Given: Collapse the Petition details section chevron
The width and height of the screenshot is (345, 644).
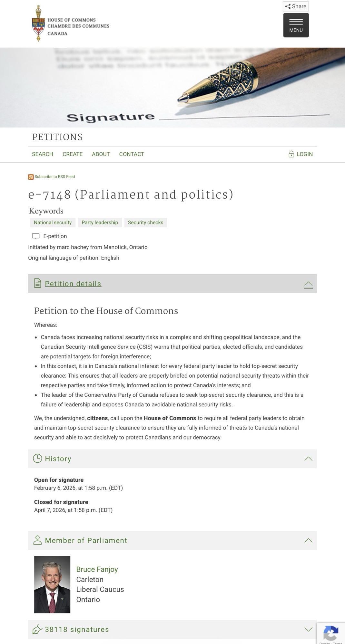Looking at the screenshot, I should click(x=308, y=284).
